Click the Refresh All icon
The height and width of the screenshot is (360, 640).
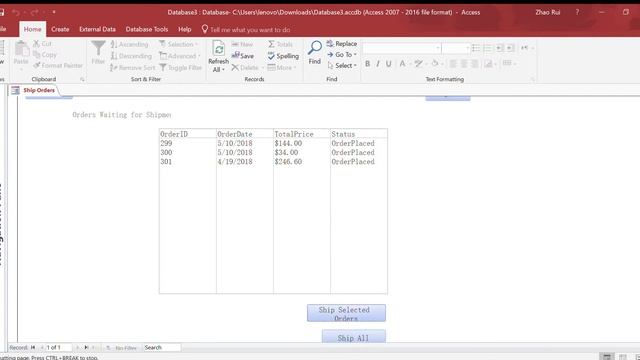pos(218,49)
